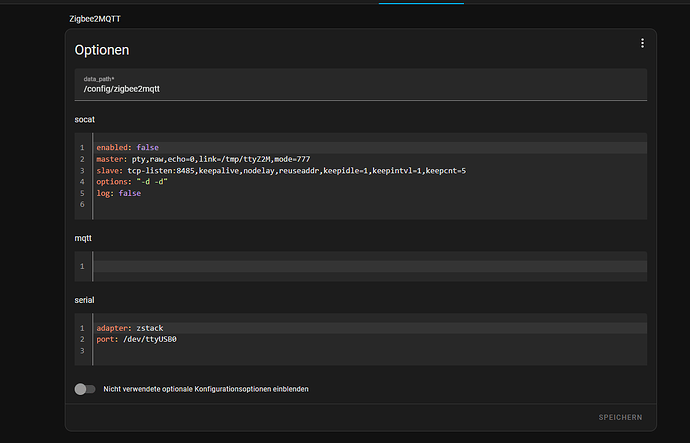
Task: Click empty line 3 in serial editor
Action: pyautogui.click(x=371, y=351)
